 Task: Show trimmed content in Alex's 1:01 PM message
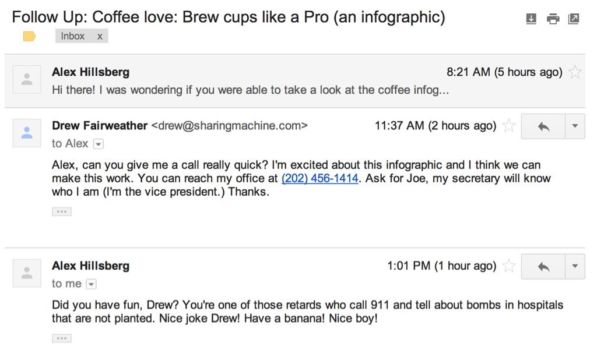click(x=62, y=338)
